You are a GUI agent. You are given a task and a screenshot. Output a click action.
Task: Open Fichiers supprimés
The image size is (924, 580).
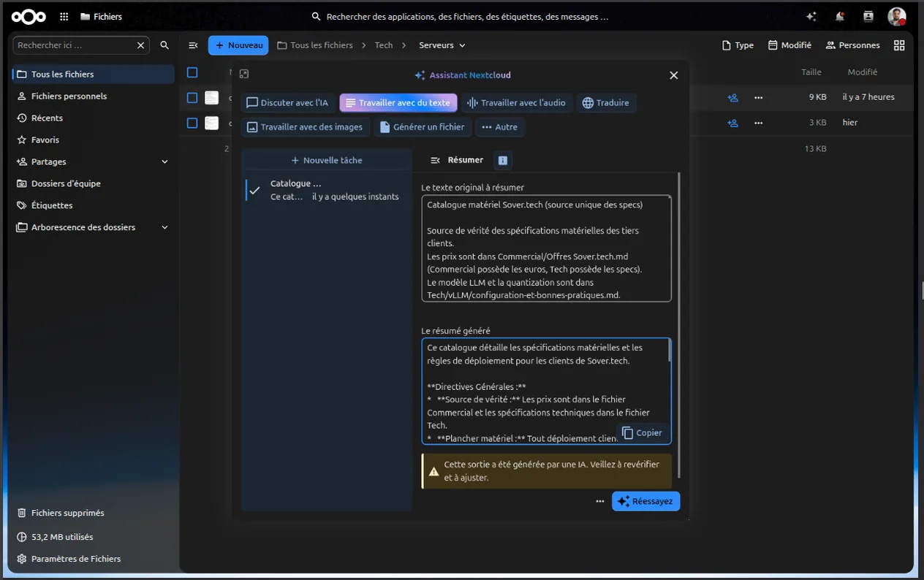pos(93,513)
